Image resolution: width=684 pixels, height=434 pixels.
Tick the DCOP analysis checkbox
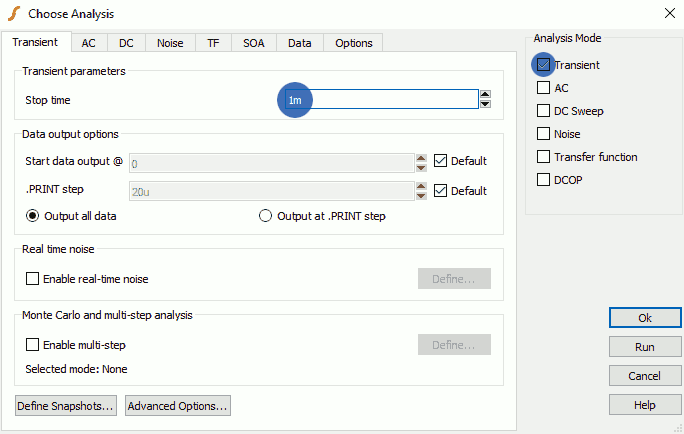click(544, 180)
